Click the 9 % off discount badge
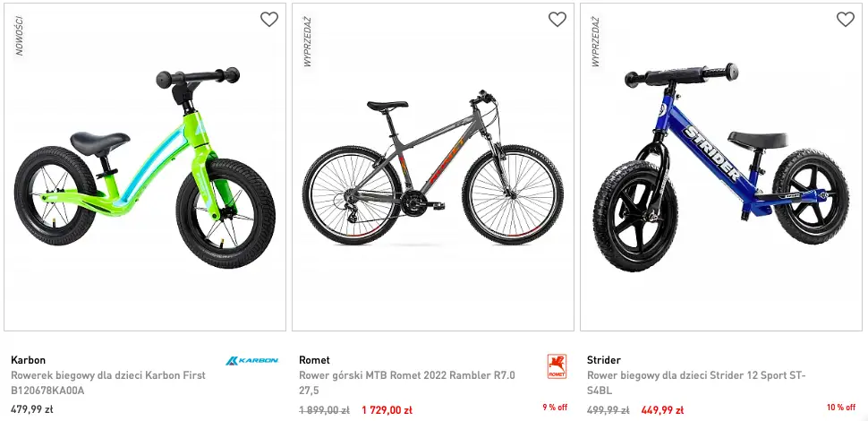The height and width of the screenshot is (421, 868). (x=555, y=408)
